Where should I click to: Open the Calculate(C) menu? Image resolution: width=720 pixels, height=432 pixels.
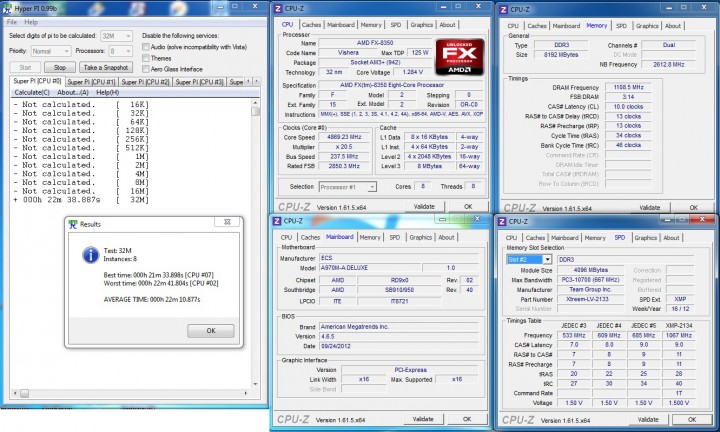tap(32, 92)
